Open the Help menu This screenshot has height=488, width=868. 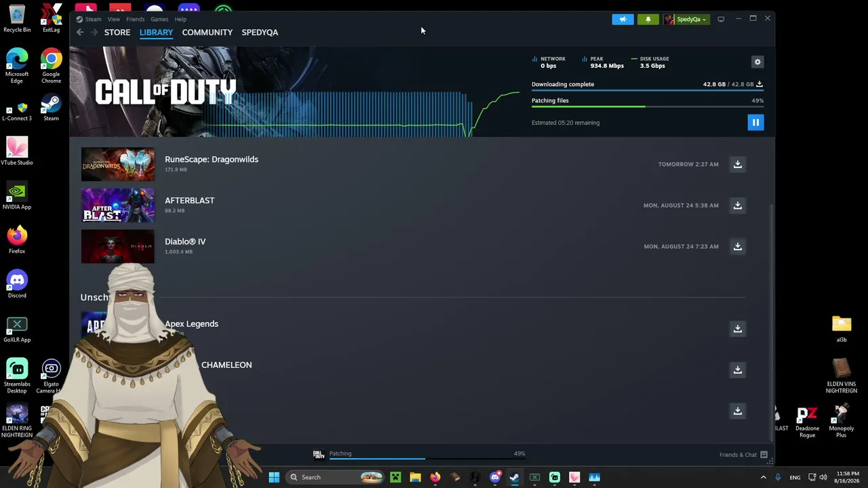(x=180, y=19)
